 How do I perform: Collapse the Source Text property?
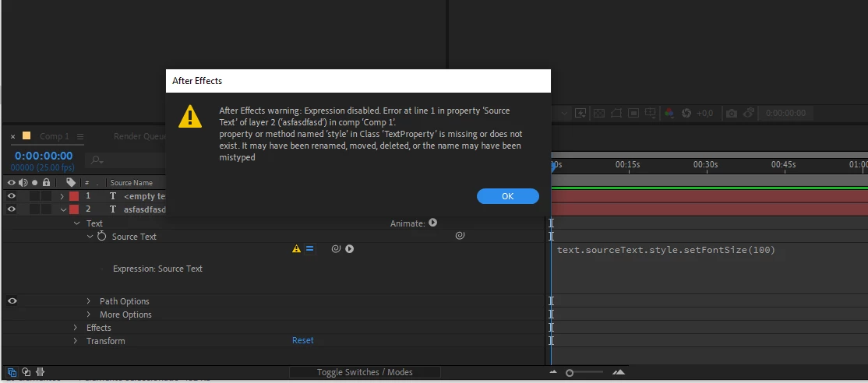click(x=90, y=236)
